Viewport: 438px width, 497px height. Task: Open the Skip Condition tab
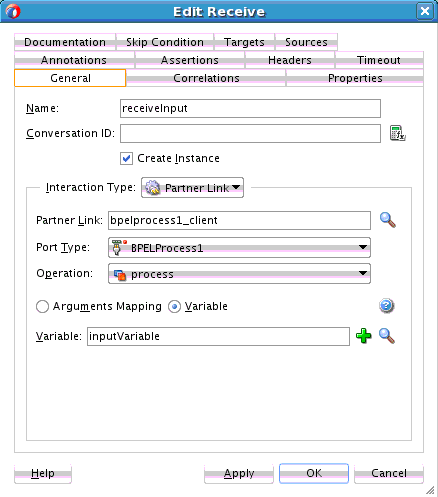pyautogui.click(x=165, y=42)
